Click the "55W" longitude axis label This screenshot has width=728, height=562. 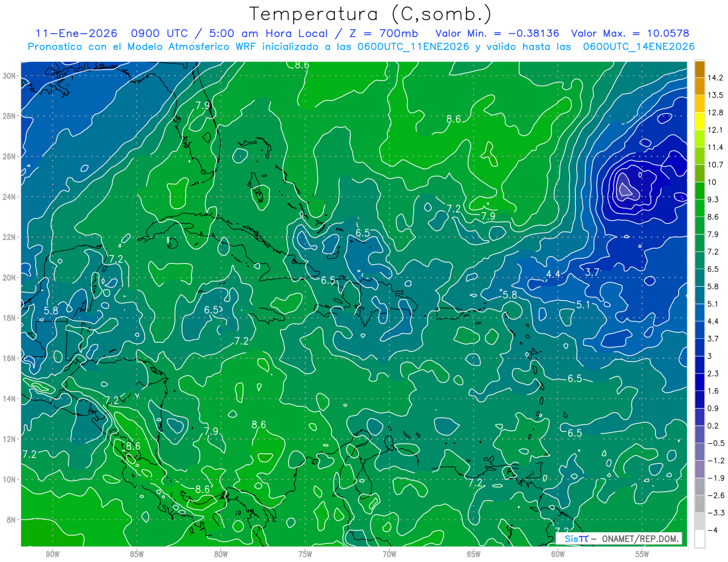(x=642, y=554)
